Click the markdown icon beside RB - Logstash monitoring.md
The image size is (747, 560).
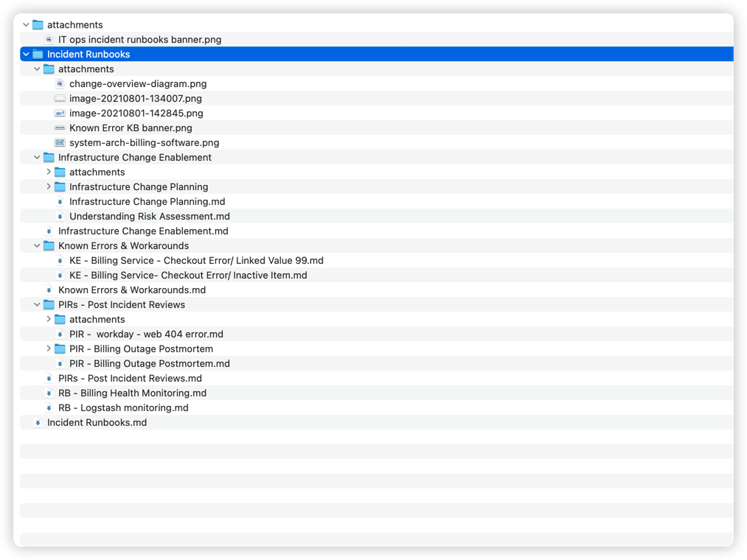point(49,407)
